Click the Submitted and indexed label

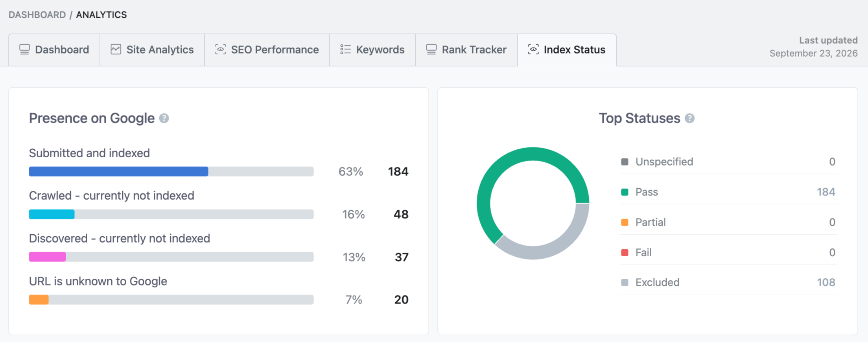[x=89, y=153]
